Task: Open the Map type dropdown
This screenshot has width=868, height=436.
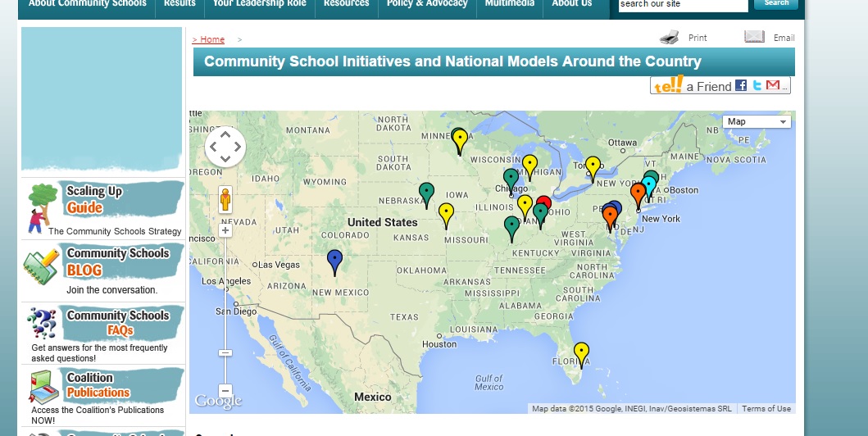Action: [757, 121]
